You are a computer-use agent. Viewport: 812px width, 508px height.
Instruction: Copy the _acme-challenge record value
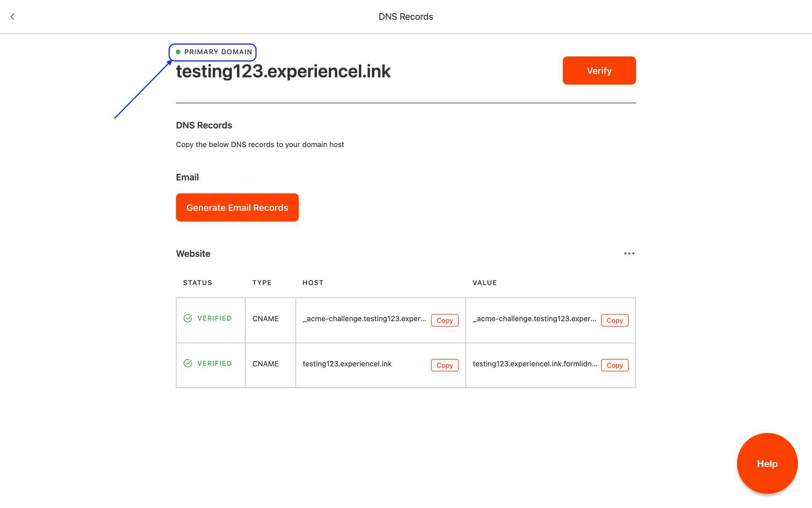point(614,320)
